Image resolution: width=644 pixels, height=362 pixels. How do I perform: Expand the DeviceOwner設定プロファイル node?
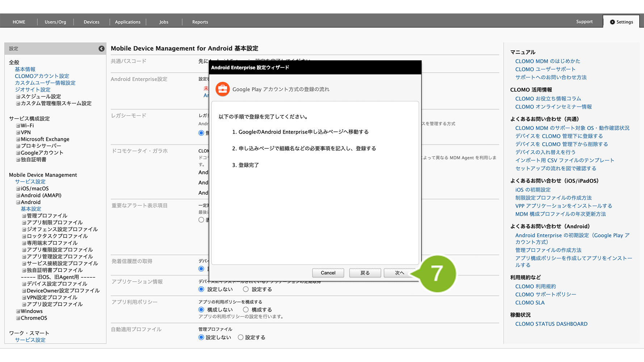click(24, 291)
